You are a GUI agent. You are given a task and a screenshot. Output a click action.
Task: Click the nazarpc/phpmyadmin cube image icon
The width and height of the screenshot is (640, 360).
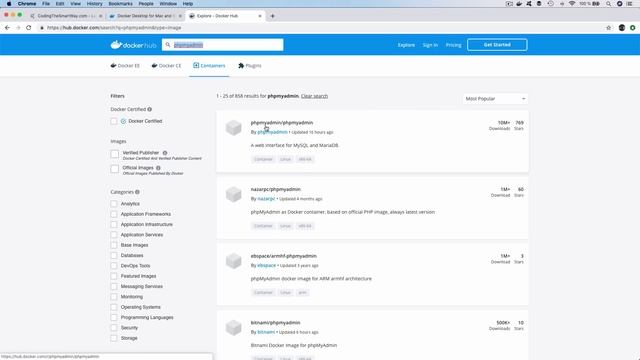click(x=233, y=194)
